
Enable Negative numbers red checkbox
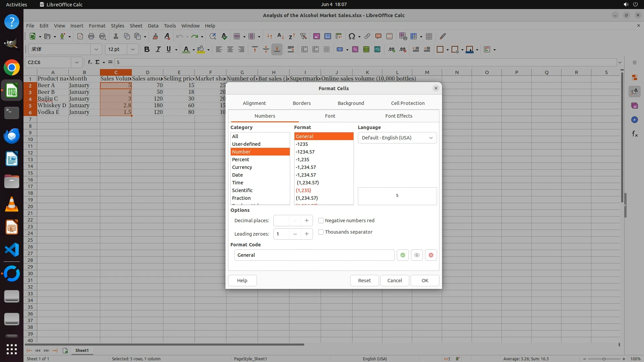click(x=321, y=221)
